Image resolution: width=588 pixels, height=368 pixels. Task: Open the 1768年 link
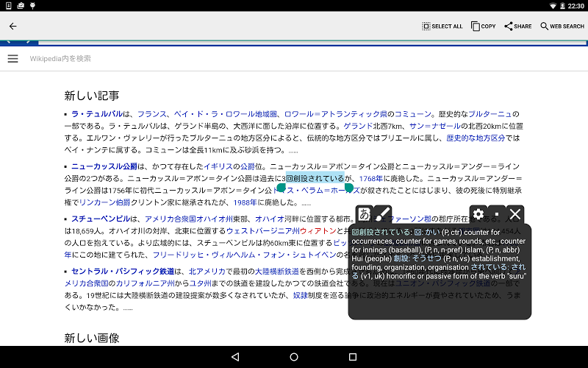pos(371,178)
